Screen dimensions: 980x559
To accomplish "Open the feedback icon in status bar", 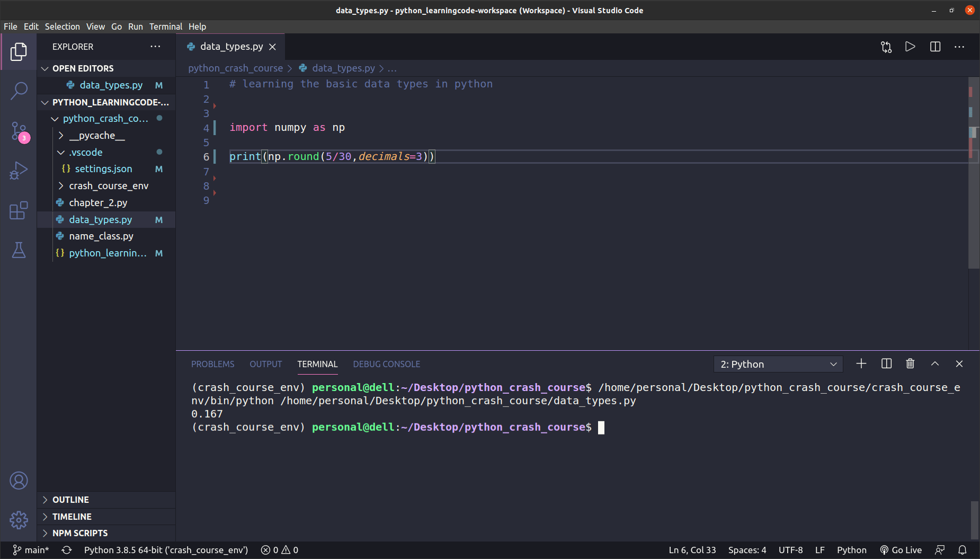I will point(940,550).
